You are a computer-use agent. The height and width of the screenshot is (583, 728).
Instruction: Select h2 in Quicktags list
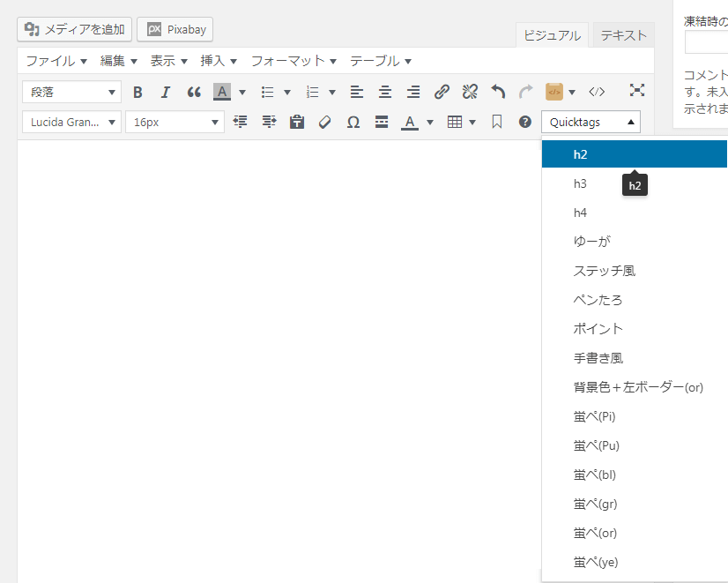(x=635, y=154)
